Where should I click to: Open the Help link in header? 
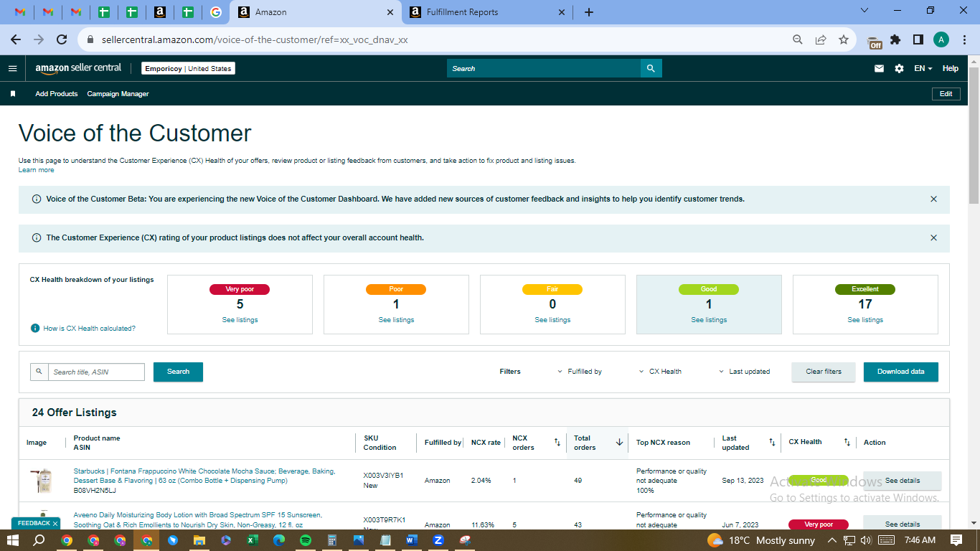[x=951, y=68]
